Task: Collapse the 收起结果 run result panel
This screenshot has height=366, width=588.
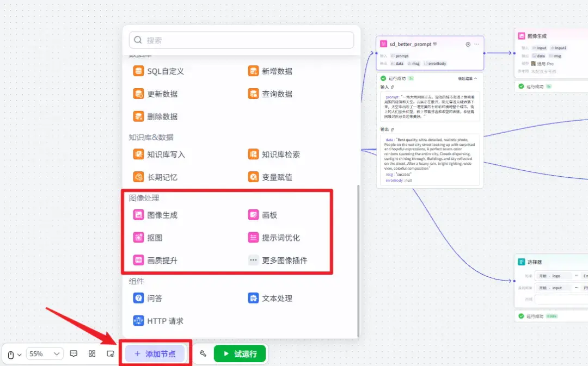Action: (x=467, y=78)
